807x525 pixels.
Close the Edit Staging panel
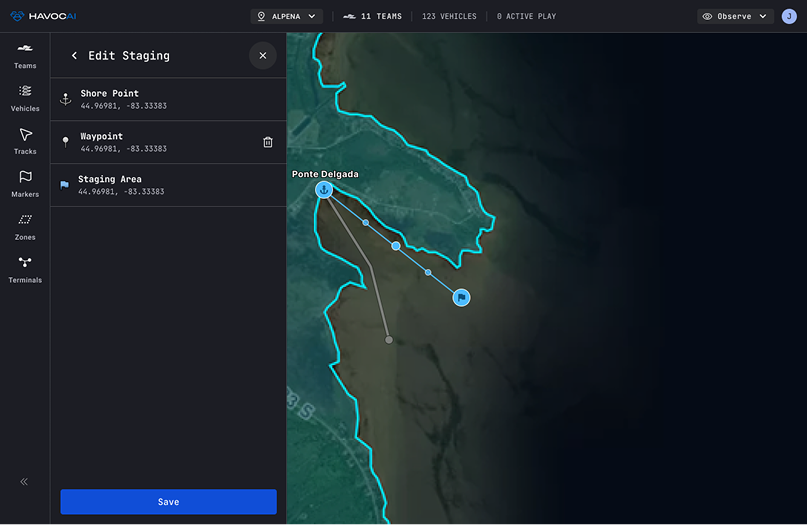[263, 56]
